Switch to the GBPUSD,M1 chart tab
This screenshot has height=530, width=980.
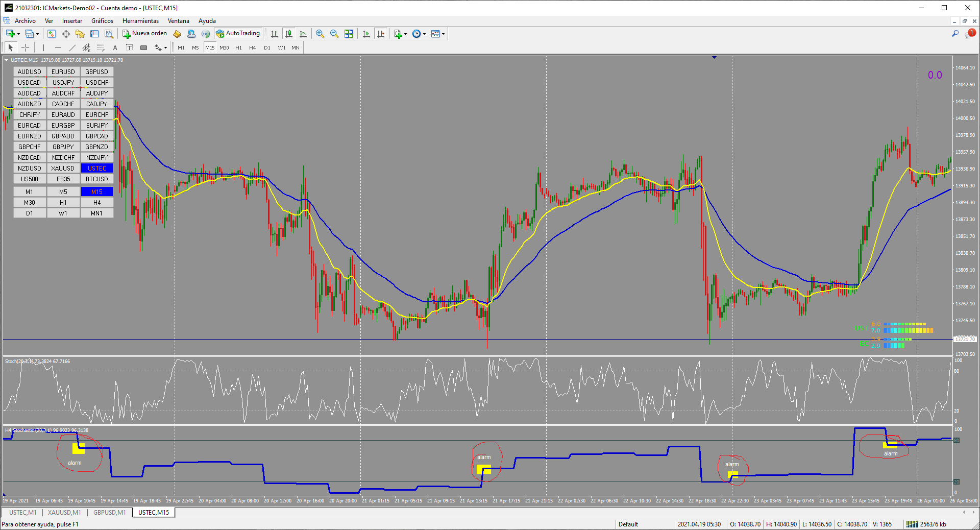click(109, 513)
